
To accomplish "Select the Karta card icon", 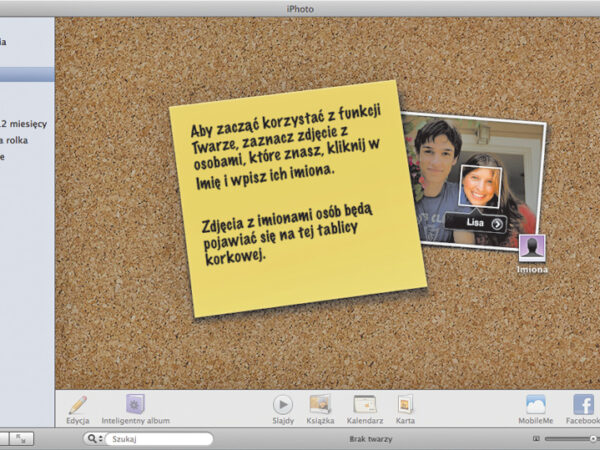I will click(x=405, y=404).
